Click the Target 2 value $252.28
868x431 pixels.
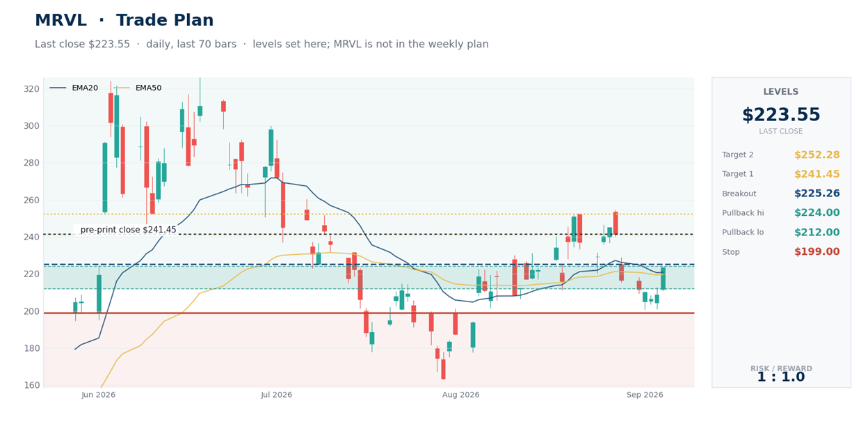817,155
